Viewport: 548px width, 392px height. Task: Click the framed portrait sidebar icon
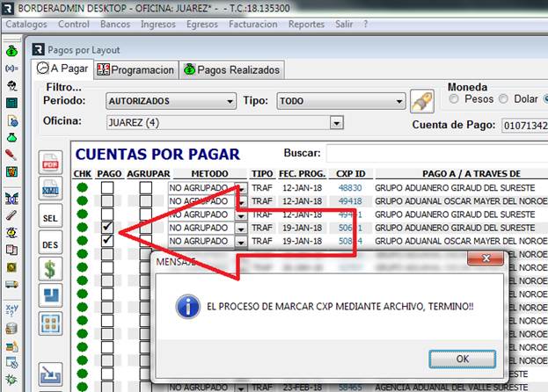pyautogui.click(x=12, y=171)
